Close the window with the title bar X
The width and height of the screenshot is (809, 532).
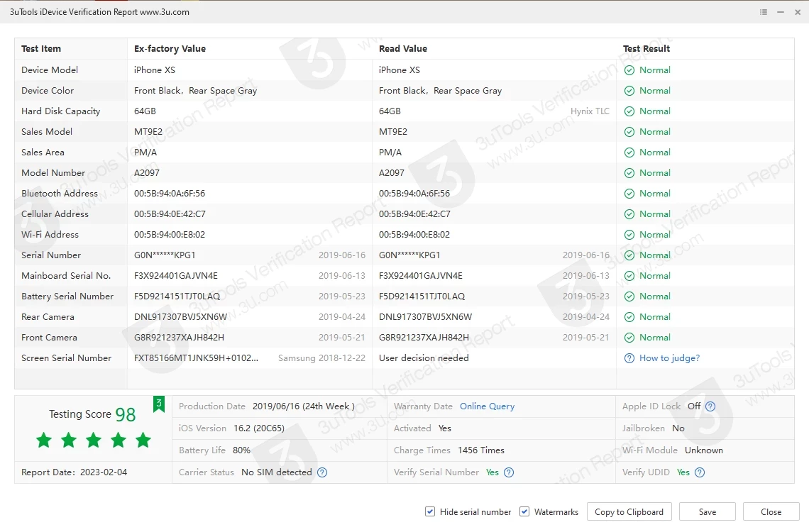click(x=798, y=12)
